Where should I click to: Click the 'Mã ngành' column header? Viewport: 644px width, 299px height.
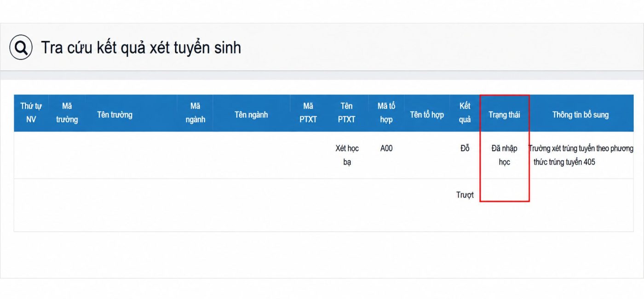tap(195, 113)
